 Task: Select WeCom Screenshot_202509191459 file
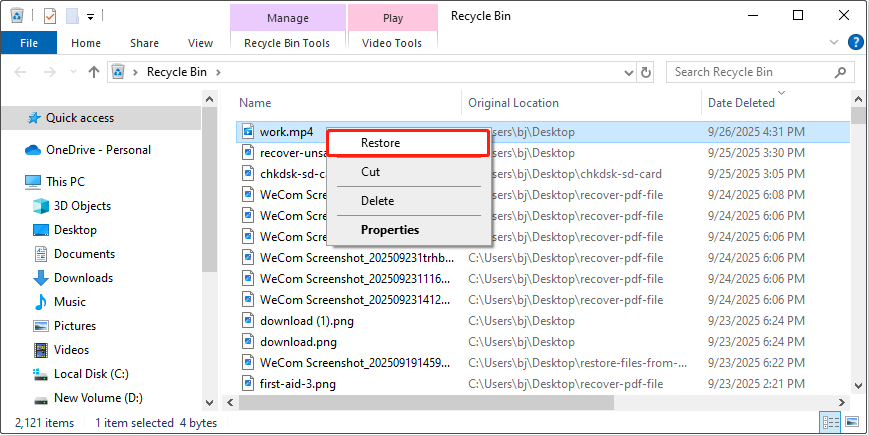355,363
